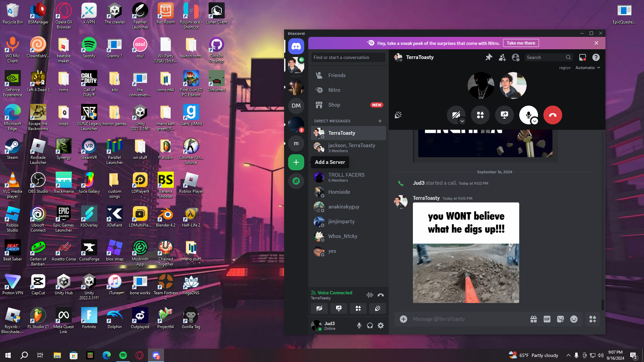644x362 pixels.
Task: Send a gift icon in message bar
Action: click(533, 319)
